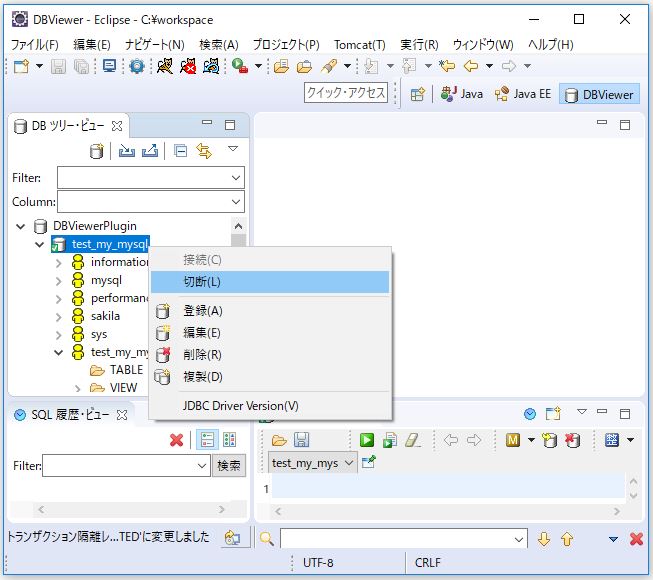This screenshot has height=580, width=653.
Task: Click the import icon in DB tree toolbar
Action: click(x=127, y=151)
